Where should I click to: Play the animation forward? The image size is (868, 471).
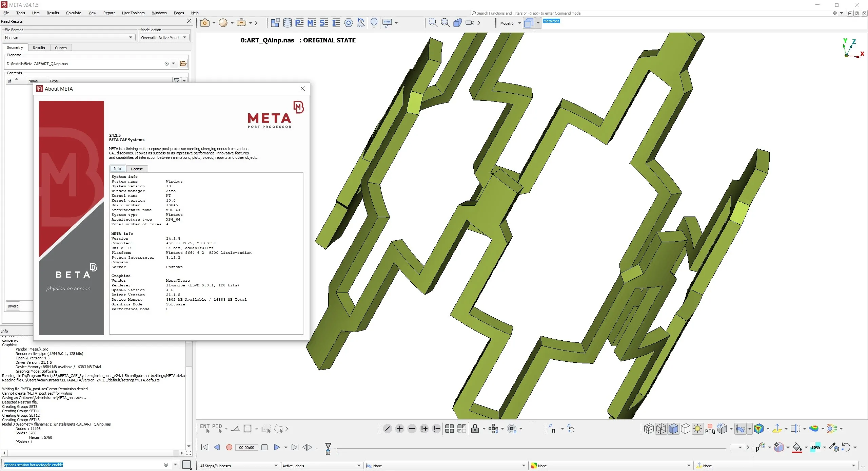click(x=277, y=447)
